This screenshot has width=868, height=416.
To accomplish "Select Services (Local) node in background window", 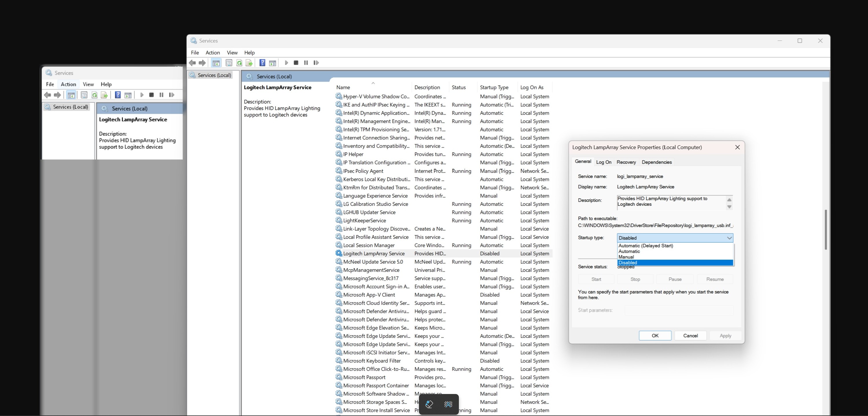I will [x=67, y=107].
